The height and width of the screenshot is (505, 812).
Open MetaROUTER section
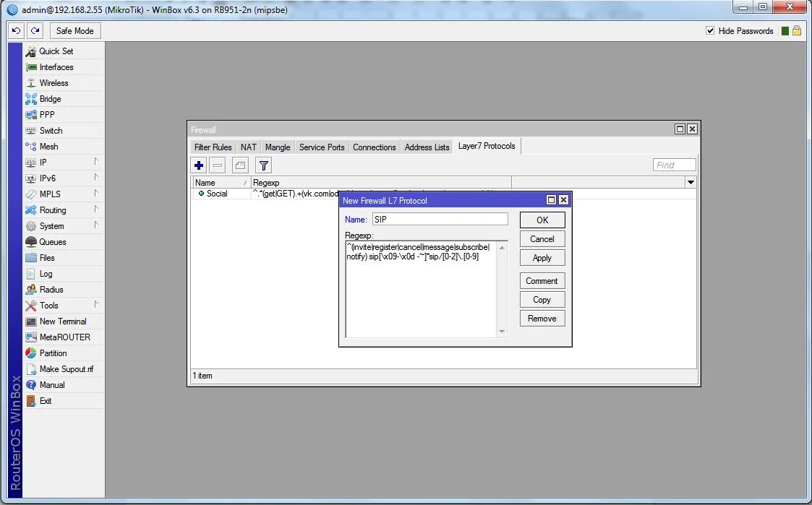click(63, 337)
